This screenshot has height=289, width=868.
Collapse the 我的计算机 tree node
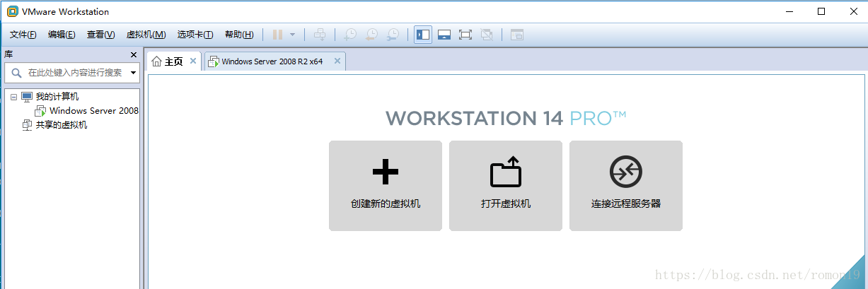click(13, 97)
